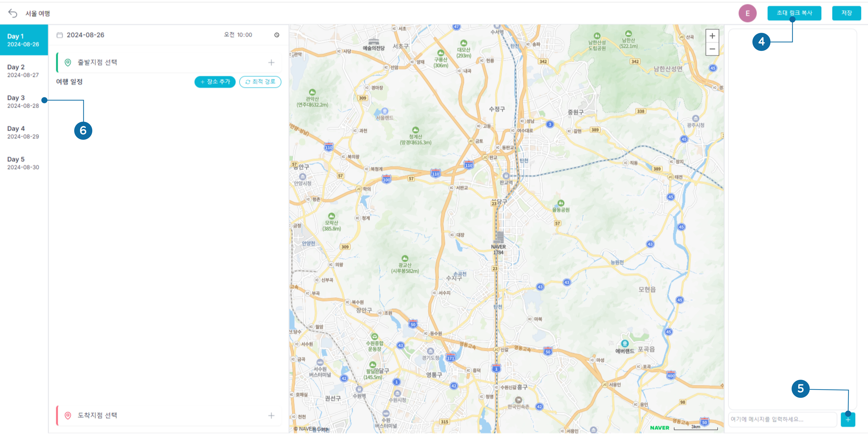
Task: Click the green departure pin icon
Action: pyautogui.click(x=68, y=62)
